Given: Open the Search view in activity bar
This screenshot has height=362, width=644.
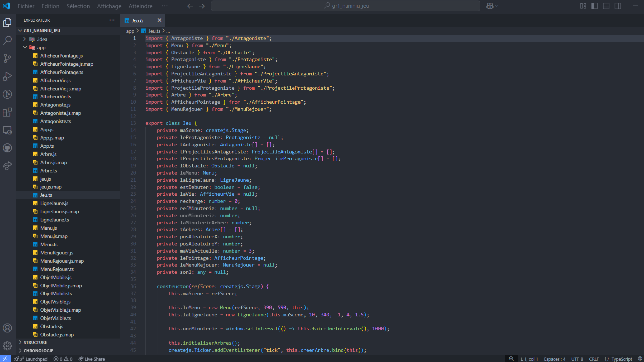Looking at the screenshot, I should tap(7, 40).
